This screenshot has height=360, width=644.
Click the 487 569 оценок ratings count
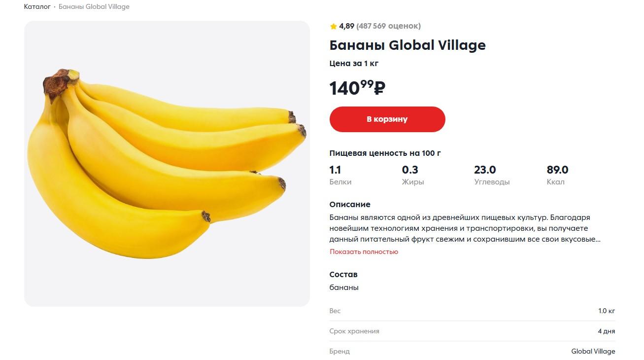coord(388,26)
